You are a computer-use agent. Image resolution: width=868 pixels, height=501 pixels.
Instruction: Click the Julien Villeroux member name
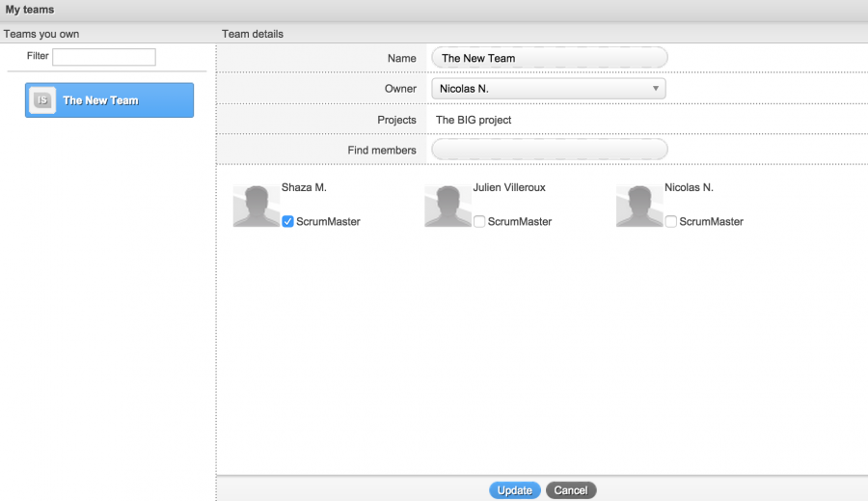pyautogui.click(x=509, y=187)
